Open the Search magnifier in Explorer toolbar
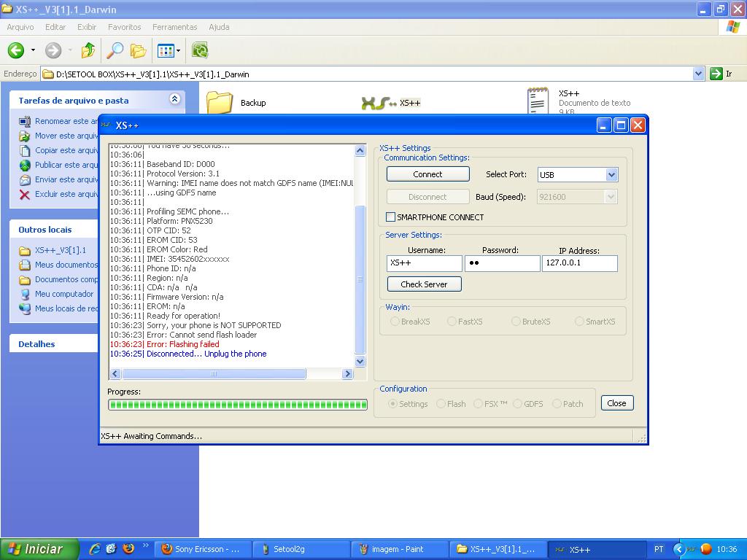 pyautogui.click(x=115, y=50)
